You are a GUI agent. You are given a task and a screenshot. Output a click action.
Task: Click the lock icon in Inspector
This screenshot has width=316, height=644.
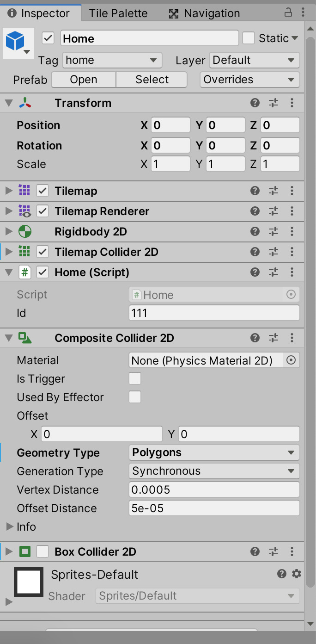pyautogui.click(x=288, y=12)
